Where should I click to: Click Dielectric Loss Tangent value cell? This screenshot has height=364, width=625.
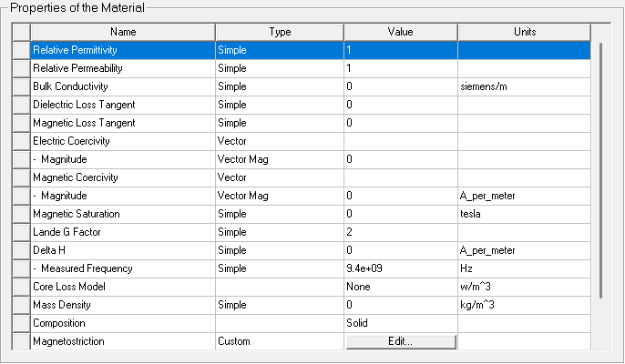pos(401,105)
